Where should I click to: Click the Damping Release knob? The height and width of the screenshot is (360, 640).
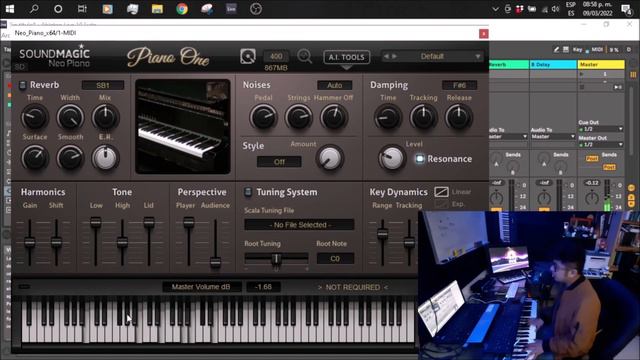coord(459,118)
